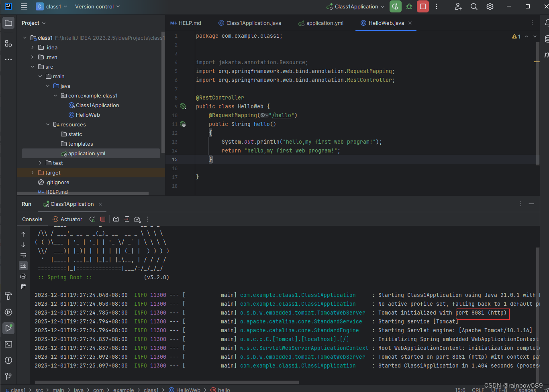Select the Console tab
The image size is (549, 392).
[32, 219]
